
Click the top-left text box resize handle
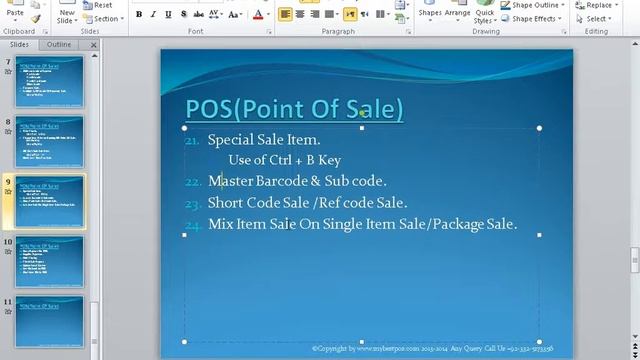click(184, 128)
